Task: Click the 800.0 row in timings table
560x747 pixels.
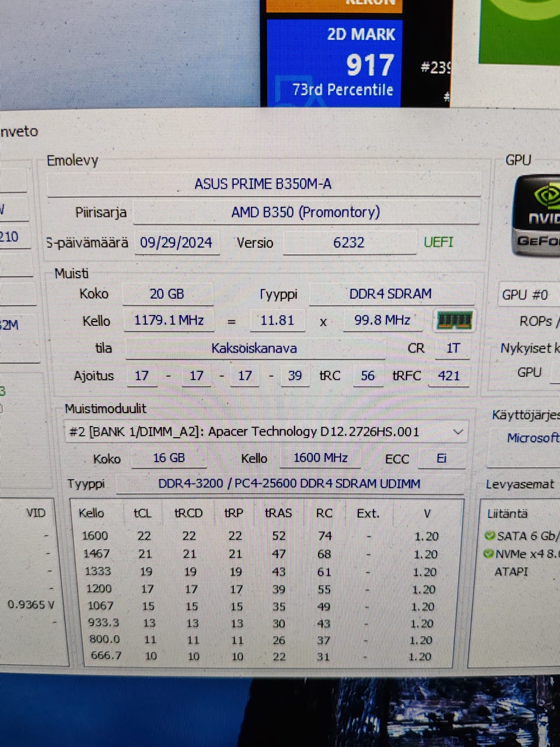Action: [261, 640]
